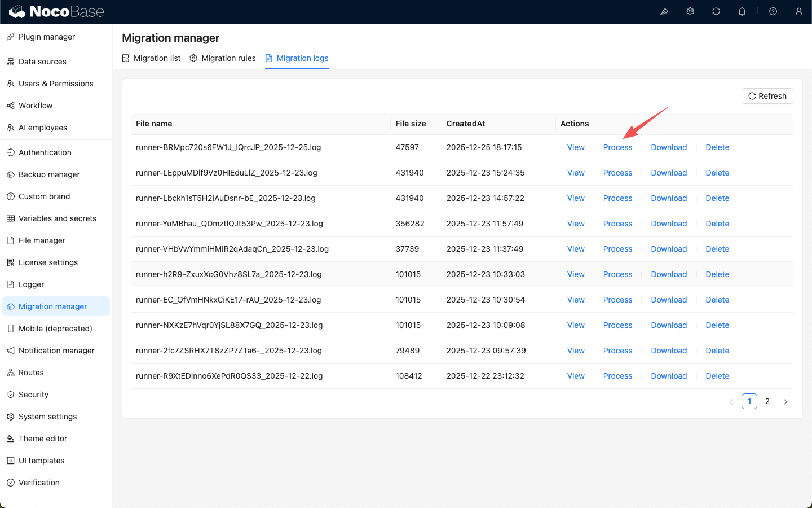The height and width of the screenshot is (508, 812).
Task: Click the Workflow icon in sidebar
Action: (11, 106)
